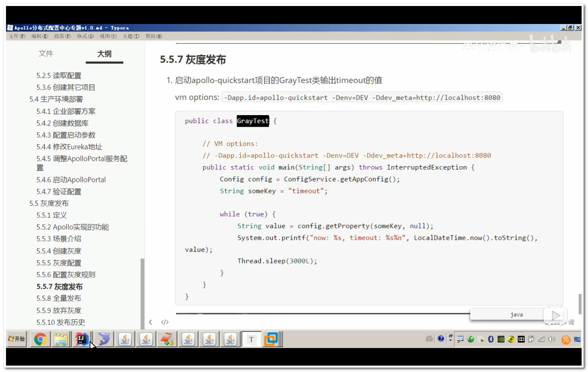Jump to section 5.5 灰度发布

point(49,203)
